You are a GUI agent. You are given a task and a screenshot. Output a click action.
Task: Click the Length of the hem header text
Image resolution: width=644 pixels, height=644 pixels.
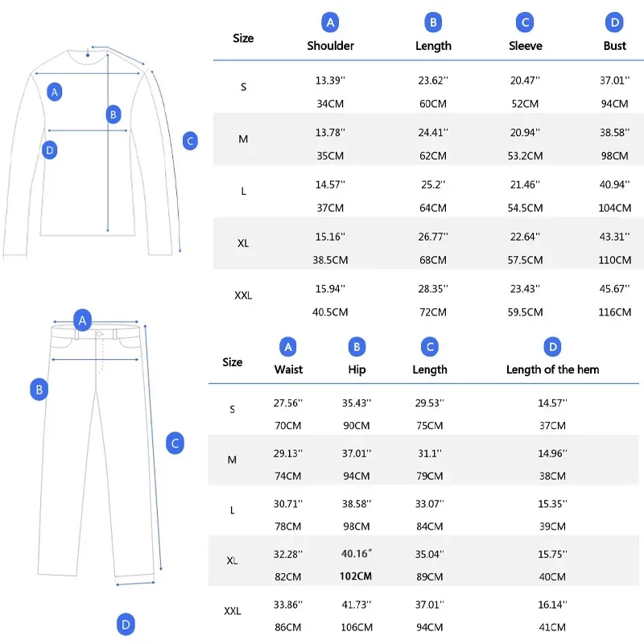pyautogui.click(x=552, y=369)
